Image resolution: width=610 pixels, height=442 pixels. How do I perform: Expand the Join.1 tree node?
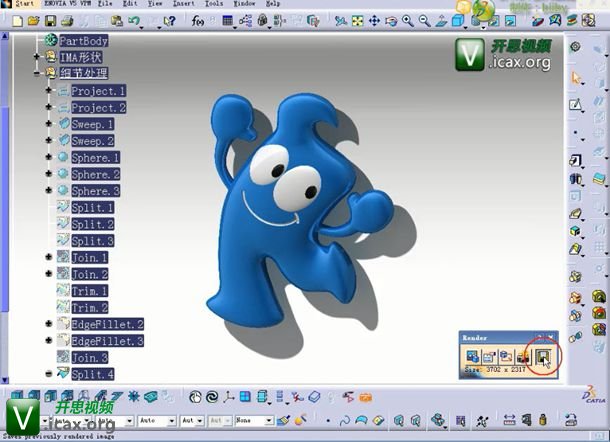(x=48, y=257)
